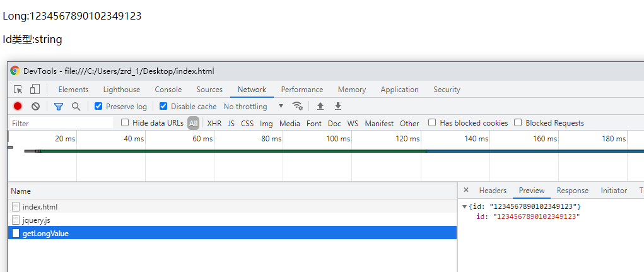Open network search magnifier
644x272 pixels.
[x=76, y=107]
